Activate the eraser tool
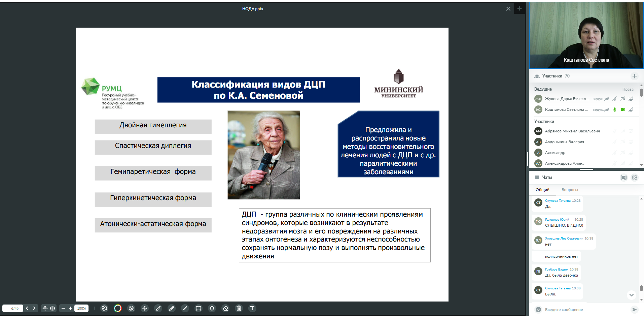The image size is (644, 316). [x=225, y=308]
